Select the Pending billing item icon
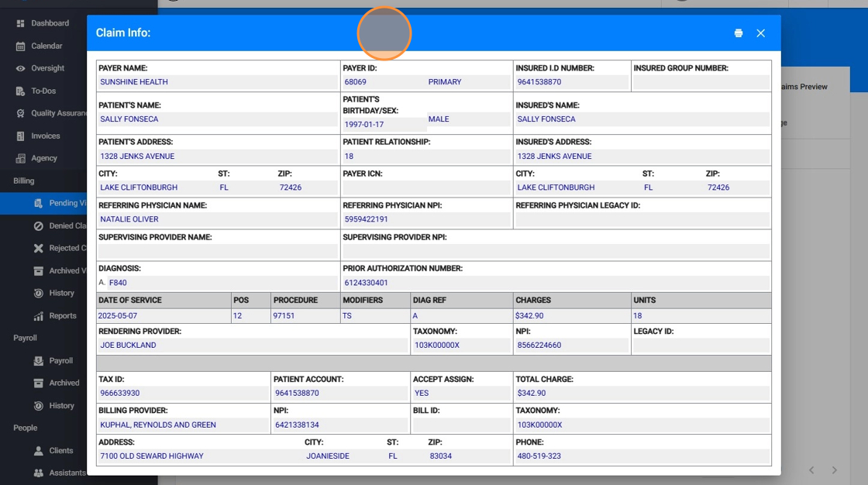 38,203
